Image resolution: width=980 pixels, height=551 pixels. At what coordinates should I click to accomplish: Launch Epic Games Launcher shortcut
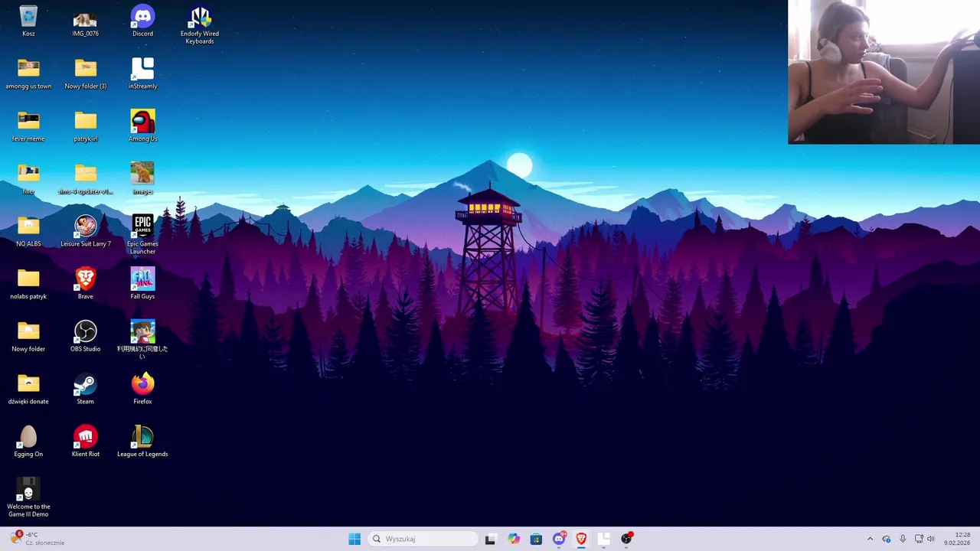[142, 236]
